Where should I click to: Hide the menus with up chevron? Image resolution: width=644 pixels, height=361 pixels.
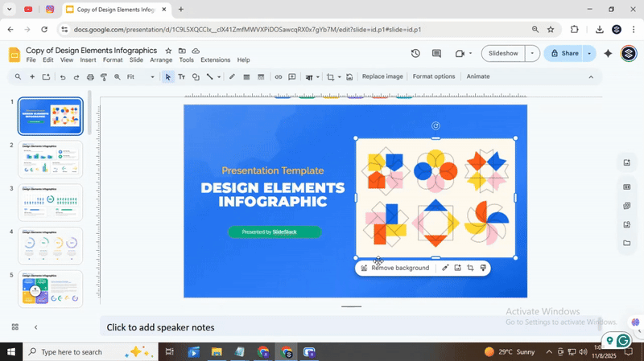[591, 77]
